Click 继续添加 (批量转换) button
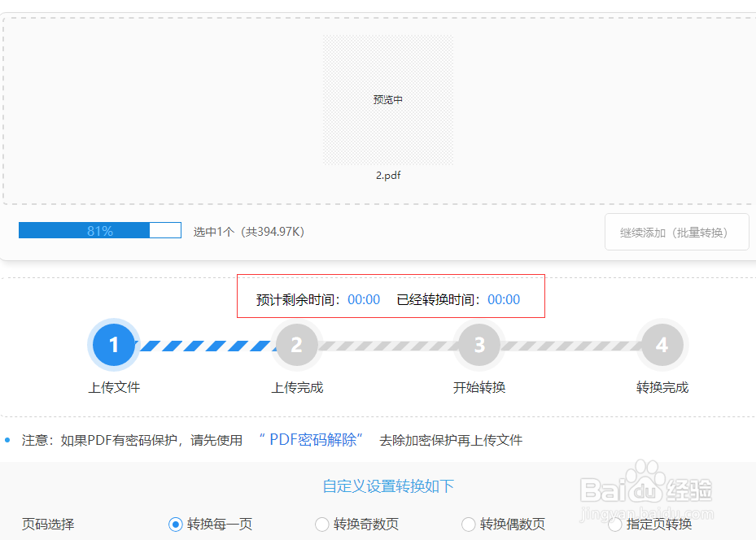This screenshot has height=540, width=756. (x=676, y=231)
